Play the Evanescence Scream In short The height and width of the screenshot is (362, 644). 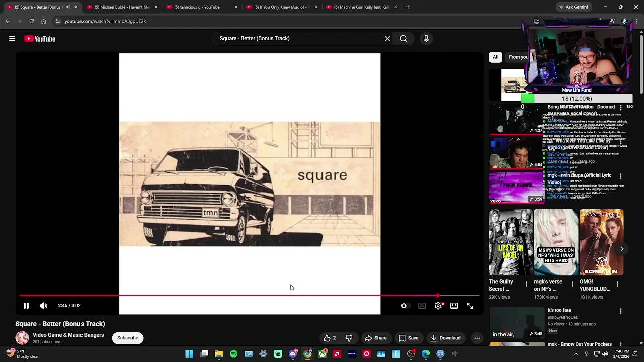click(x=601, y=242)
